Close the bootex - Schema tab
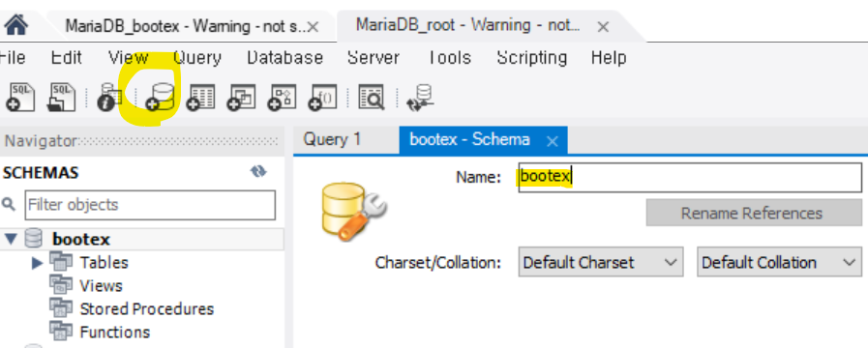 [x=552, y=142]
